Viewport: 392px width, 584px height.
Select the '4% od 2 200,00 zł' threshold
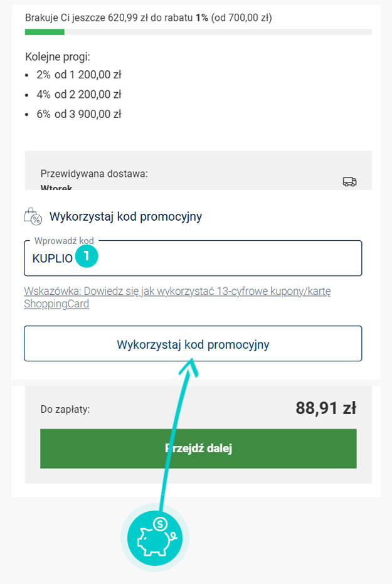point(78,95)
